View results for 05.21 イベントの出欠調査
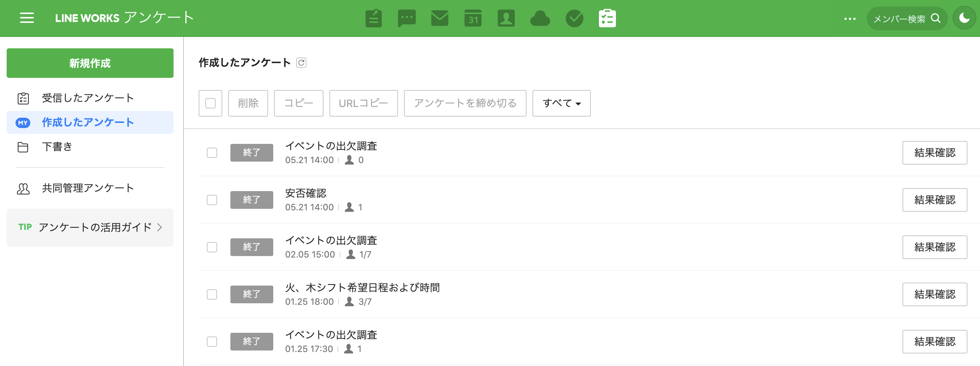 coord(935,153)
